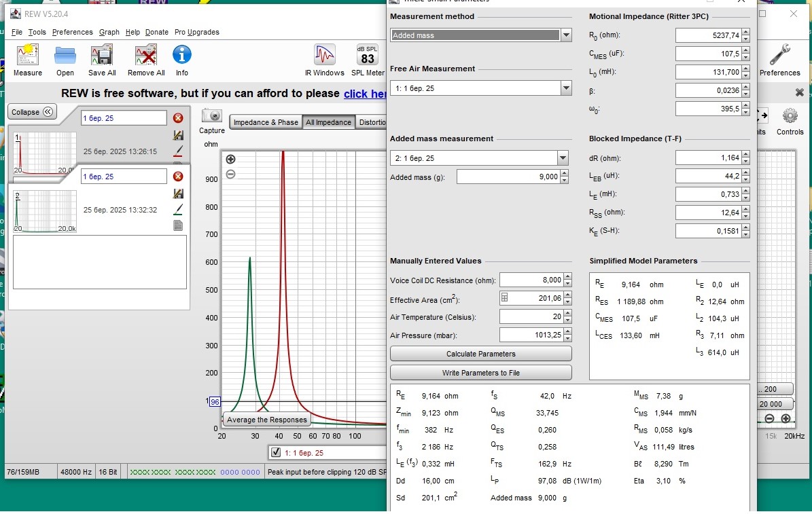The image size is (812, 514).
Task: Open the File menu
Action: [16, 32]
